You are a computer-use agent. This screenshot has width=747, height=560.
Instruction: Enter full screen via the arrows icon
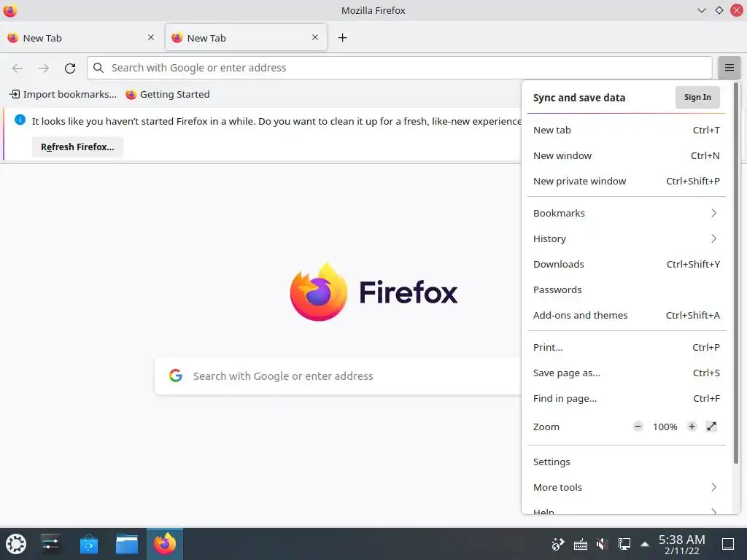click(711, 426)
